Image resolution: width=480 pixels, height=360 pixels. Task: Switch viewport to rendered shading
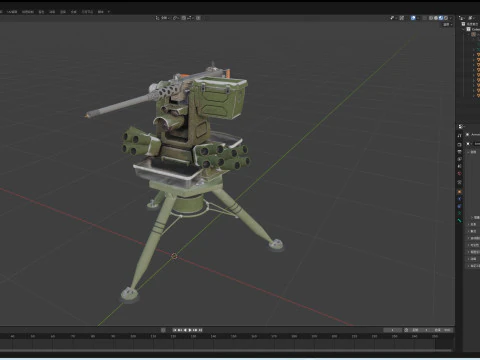(446, 18)
